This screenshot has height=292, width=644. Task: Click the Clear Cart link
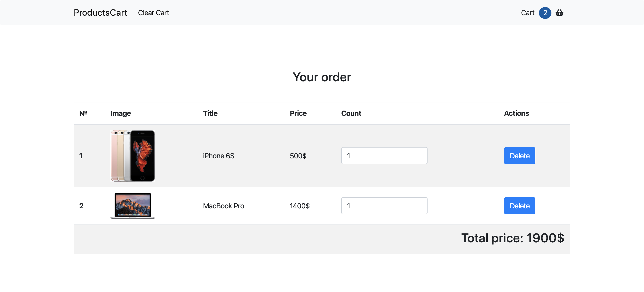pyautogui.click(x=154, y=12)
